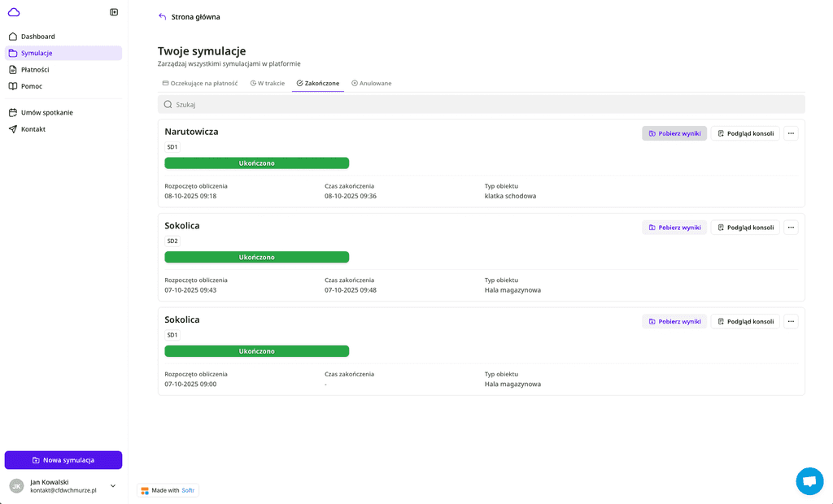Open more options menu for Narutowicza
This screenshot has width=833, height=504.
[791, 133]
